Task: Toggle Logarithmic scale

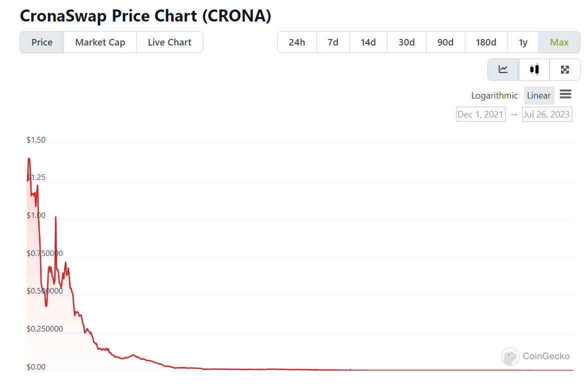Action: [494, 95]
